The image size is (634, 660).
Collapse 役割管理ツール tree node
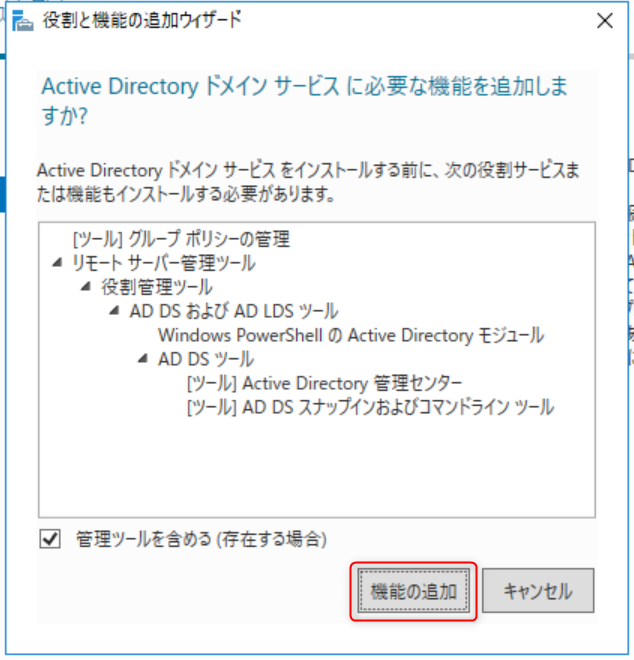coord(86,287)
